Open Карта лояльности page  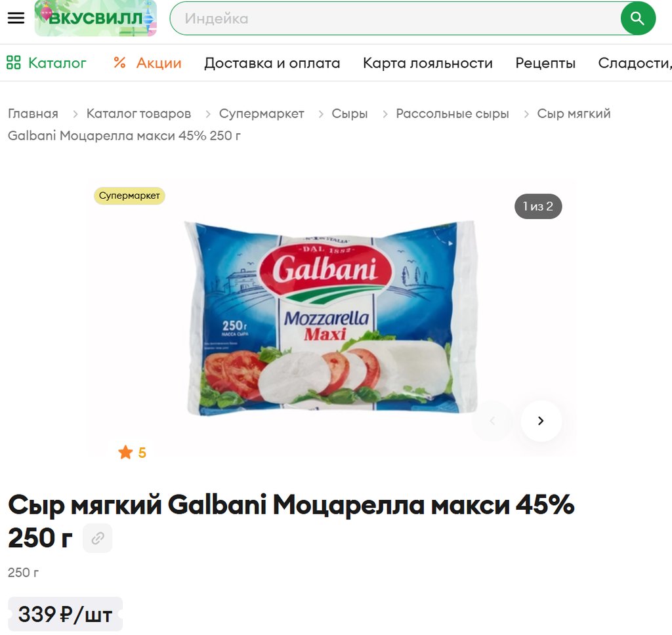(x=428, y=63)
